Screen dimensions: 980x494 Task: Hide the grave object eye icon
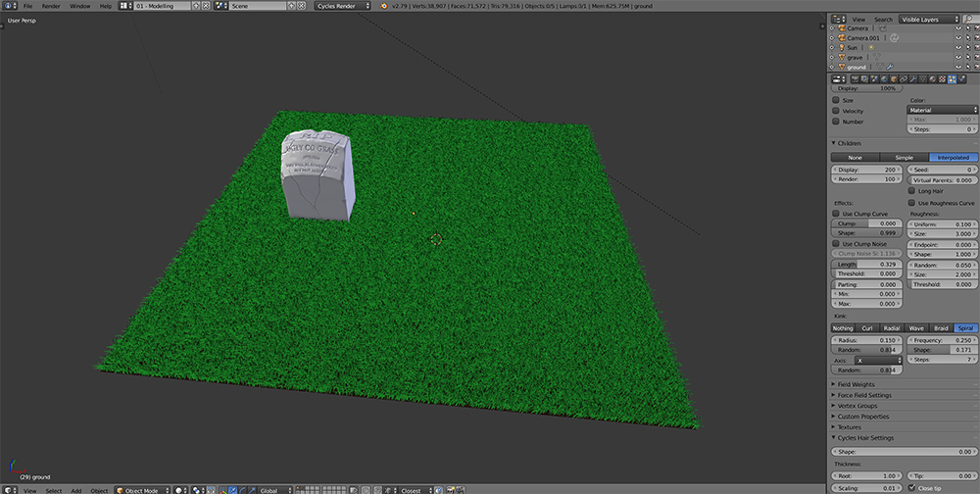pos(958,57)
